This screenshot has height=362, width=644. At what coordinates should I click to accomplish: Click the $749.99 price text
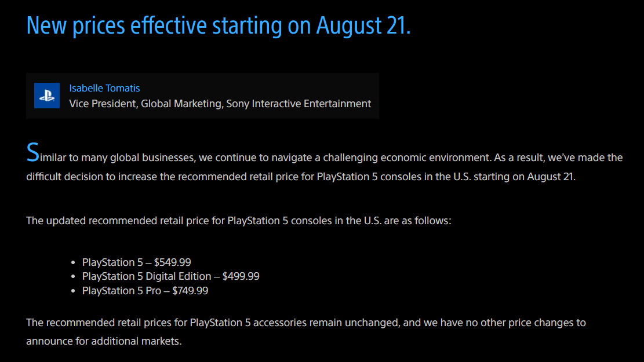pos(190,291)
